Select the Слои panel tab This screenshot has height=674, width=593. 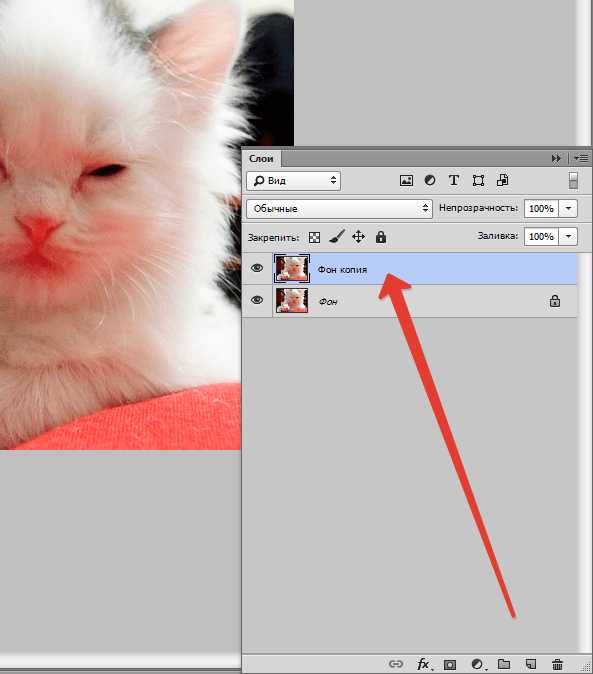261,159
